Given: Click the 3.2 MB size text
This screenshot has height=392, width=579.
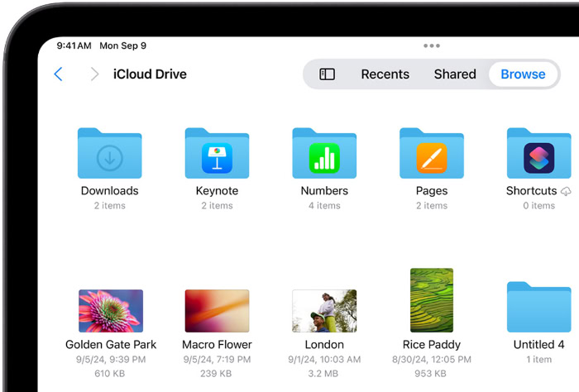Looking at the screenshot, I should click(323, 374).
